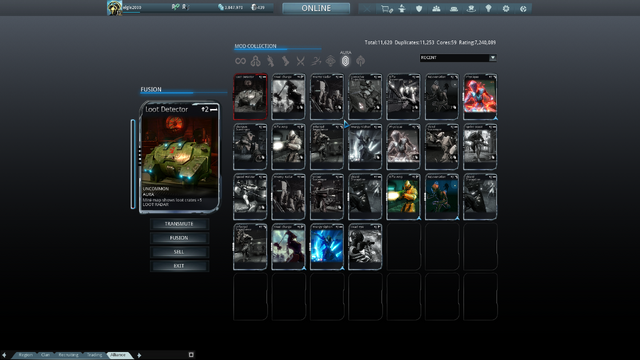Select the Sniper Scavenger mod card

click(327, 196)
